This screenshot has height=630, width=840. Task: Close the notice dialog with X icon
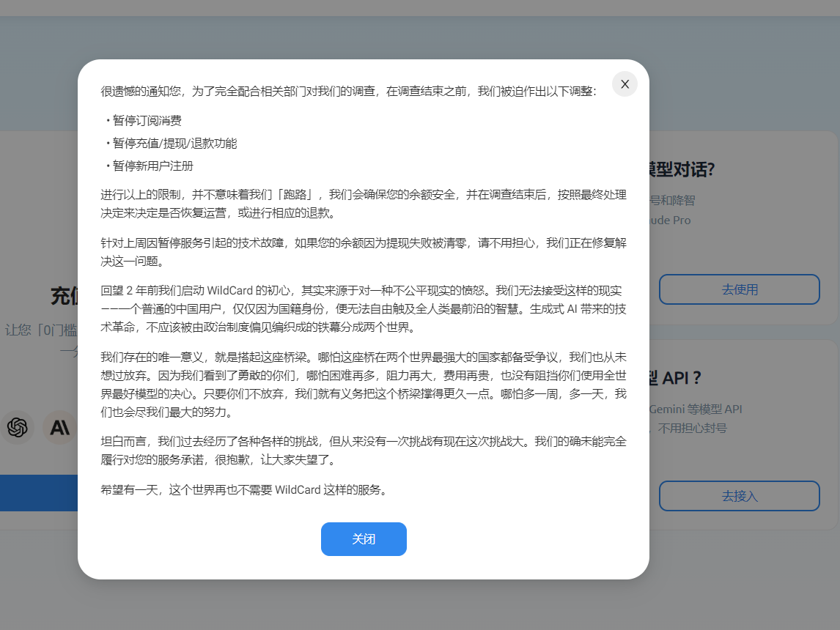click(625, 84)
